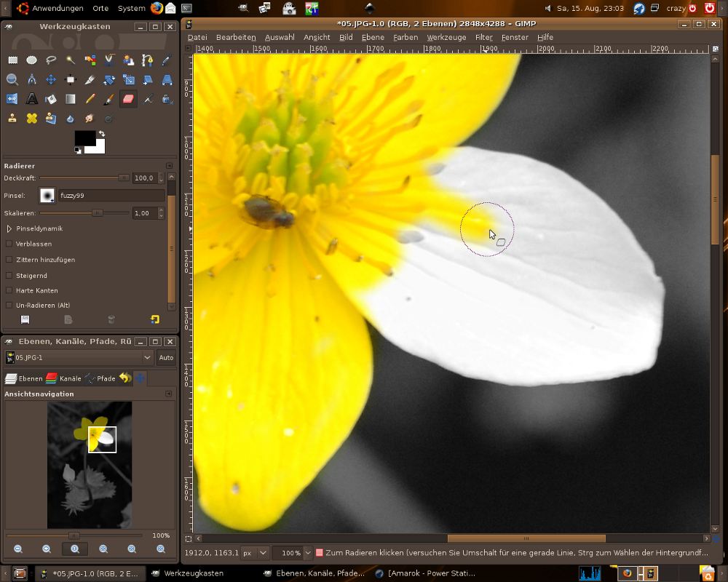
Task: Click the Deckkraft value stepper arrows
Action: pos(161,178)
